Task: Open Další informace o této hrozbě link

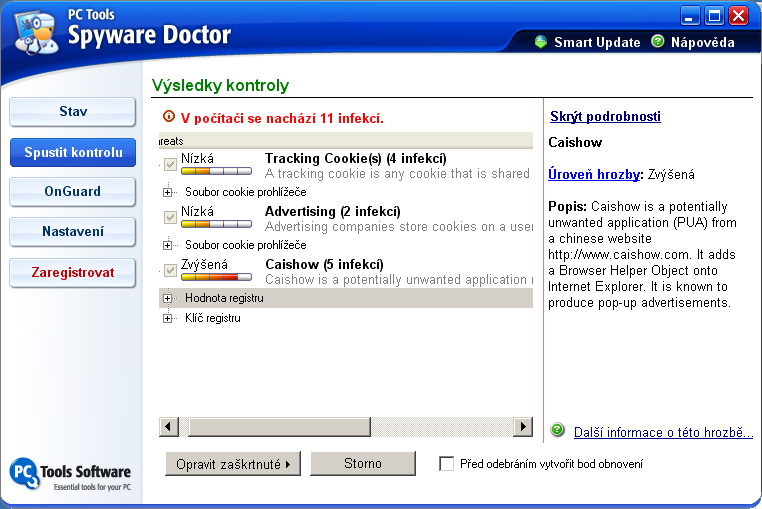Action: tap(663, 432)
